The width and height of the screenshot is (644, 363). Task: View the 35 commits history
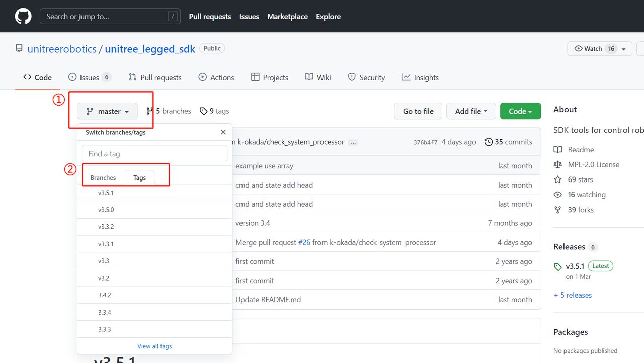pos(508,142)
